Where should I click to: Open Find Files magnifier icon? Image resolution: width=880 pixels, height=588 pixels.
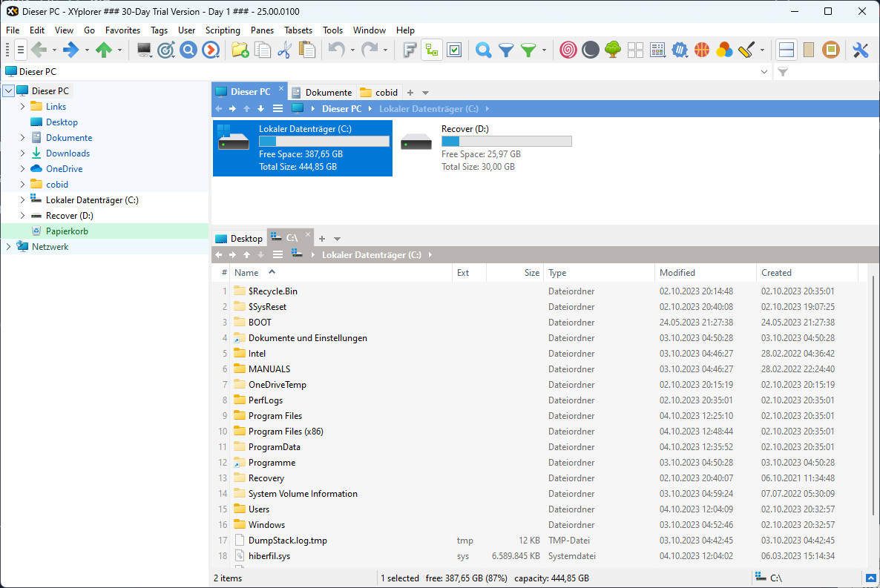[x=484, y=50]
